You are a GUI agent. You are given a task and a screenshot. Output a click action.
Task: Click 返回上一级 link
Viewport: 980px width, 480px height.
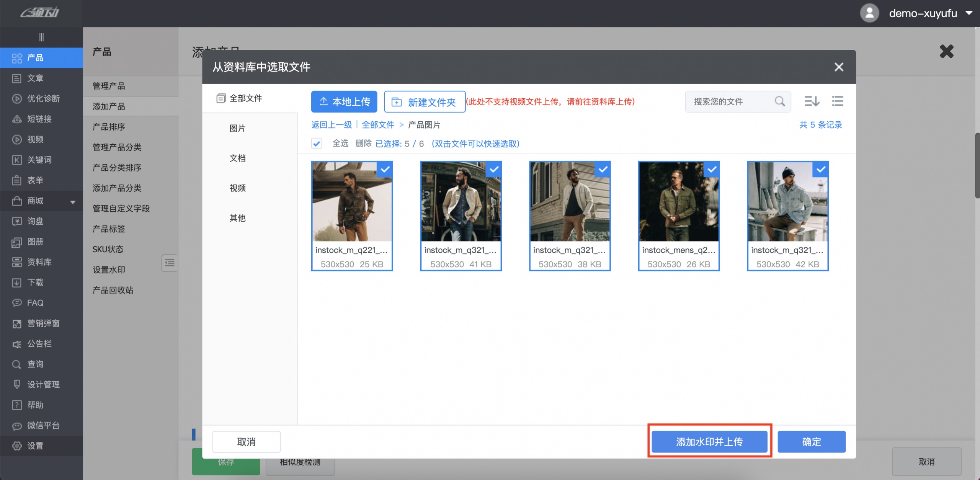tap(331, 125)
